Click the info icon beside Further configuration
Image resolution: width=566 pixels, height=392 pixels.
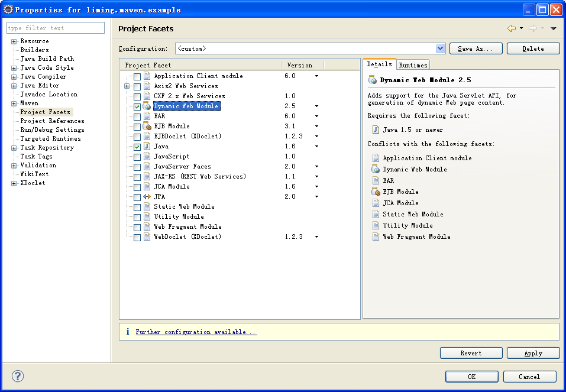pos(127,332)
